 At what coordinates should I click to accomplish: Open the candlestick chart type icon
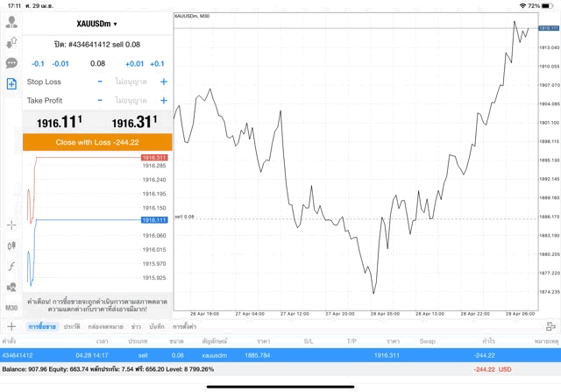point(11,245)
